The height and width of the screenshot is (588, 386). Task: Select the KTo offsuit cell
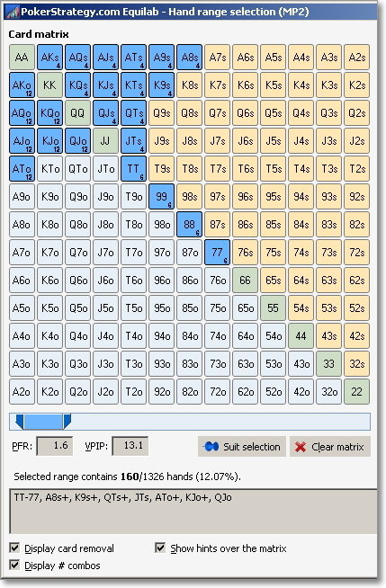[x=49, y=169]
